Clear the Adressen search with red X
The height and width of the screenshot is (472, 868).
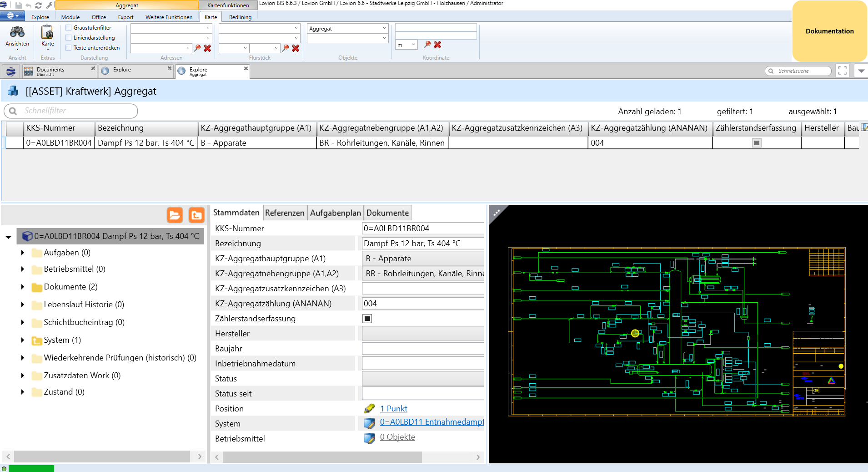[207, 48]
